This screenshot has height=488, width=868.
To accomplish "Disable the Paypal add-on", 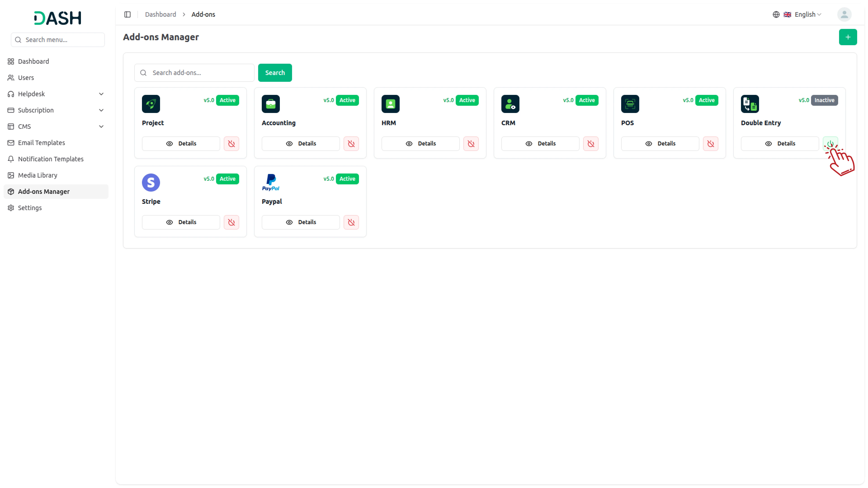I will 351,222.
